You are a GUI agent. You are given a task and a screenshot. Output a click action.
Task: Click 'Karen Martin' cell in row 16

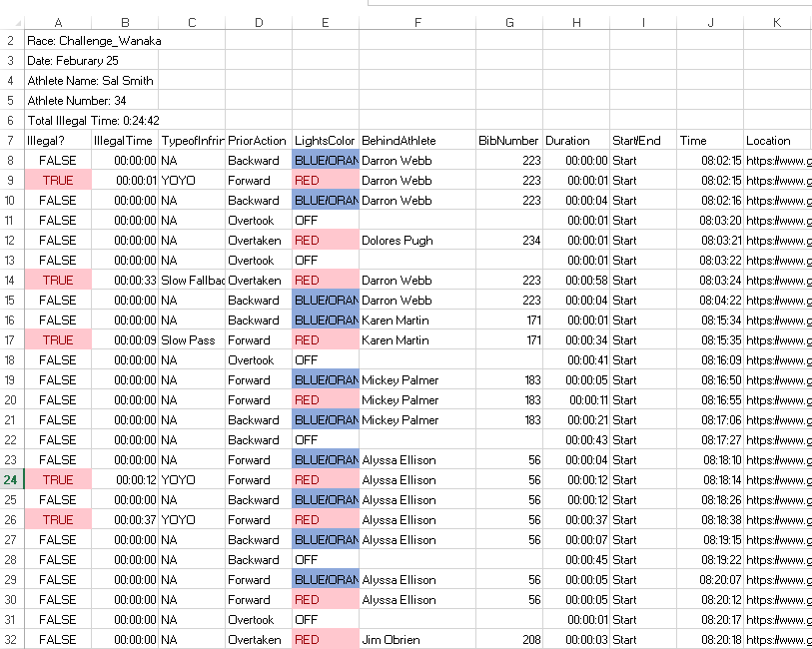[x=417, y=320]
